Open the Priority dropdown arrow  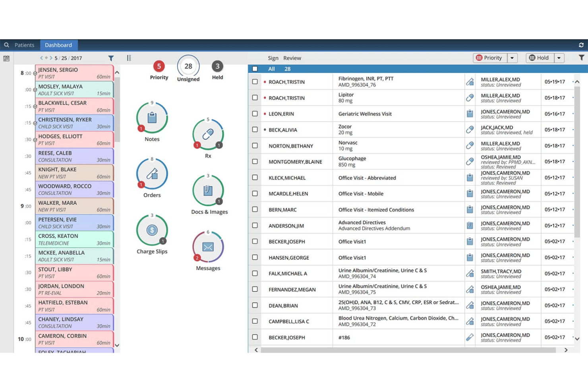(512, 58)
